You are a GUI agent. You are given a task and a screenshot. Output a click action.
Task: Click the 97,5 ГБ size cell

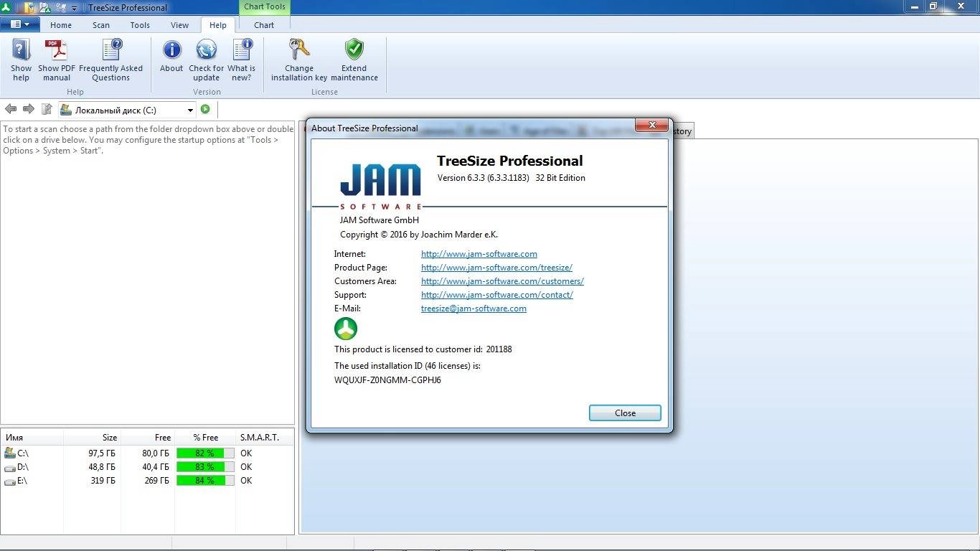(101, 453)
